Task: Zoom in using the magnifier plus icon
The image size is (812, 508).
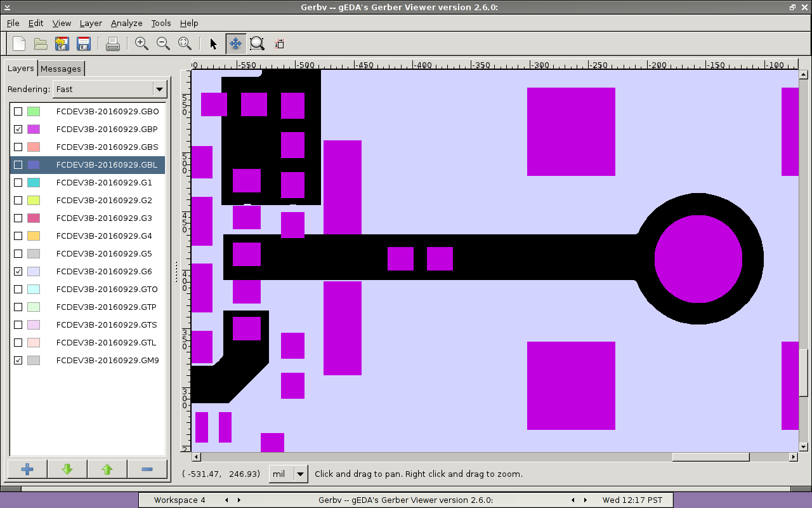Action: pyautogui.click(x=141, y=44)
